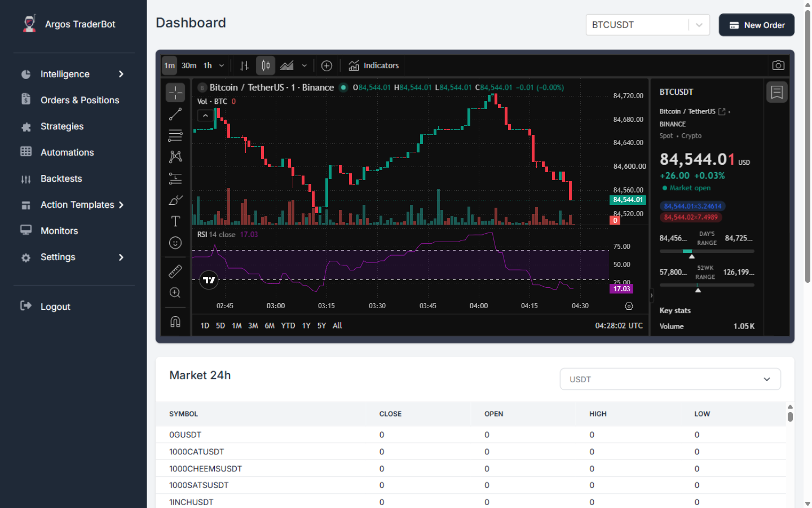Select the ruler measure tool
The height and width of the screenshot is (508, 812).
(175, 271)
